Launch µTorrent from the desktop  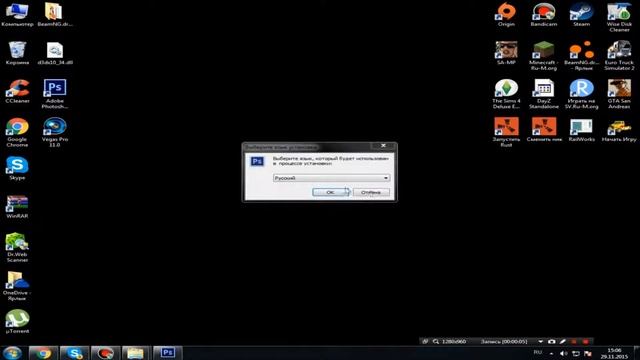(x=17, y=322)
